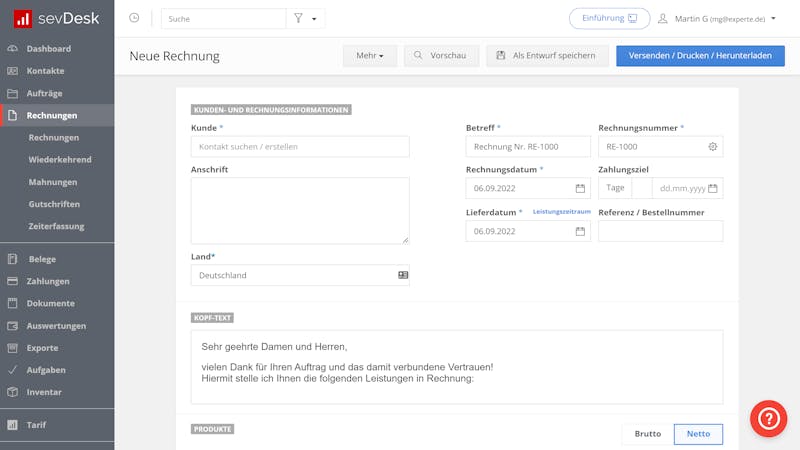
Task: Expand the search filter dropdown arrow
Action: click(x=314, y=19)
